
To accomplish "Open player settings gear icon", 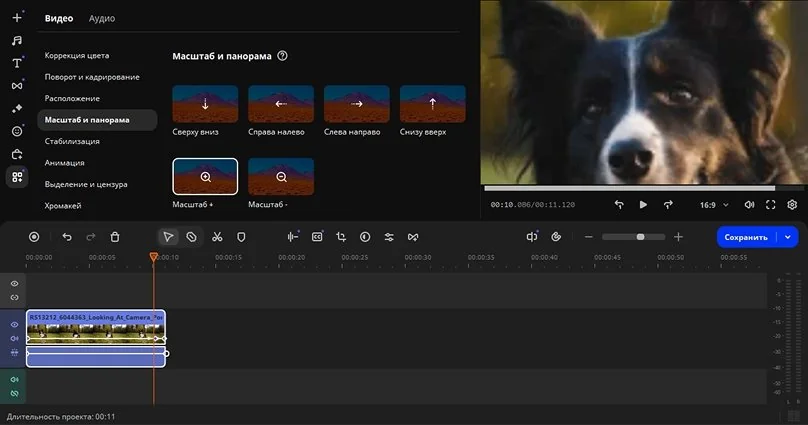I will [792, 205].
